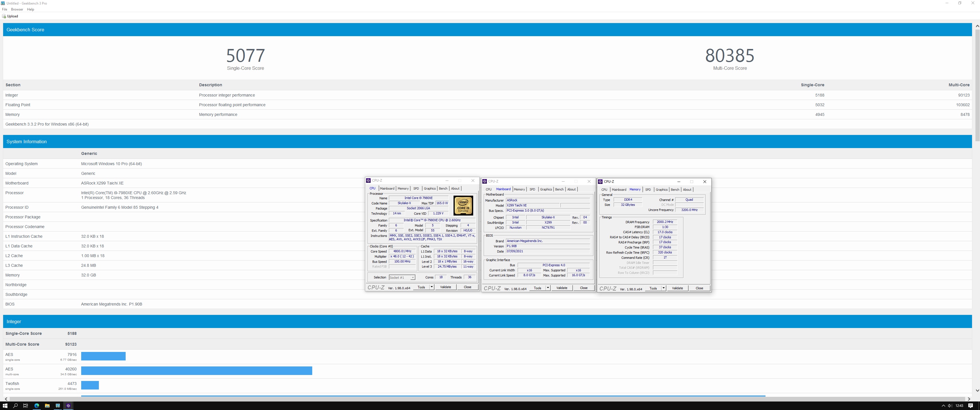Open Bench tab in leftmost CPU-Z window
The width and height of the screenshot is (980, 410).
(x=443, y=189)
